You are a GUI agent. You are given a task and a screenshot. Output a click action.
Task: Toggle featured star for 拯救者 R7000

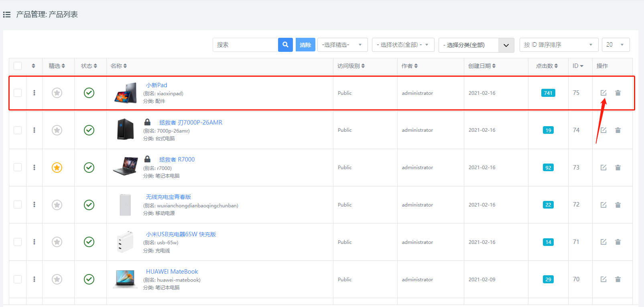tap(57, 168)
